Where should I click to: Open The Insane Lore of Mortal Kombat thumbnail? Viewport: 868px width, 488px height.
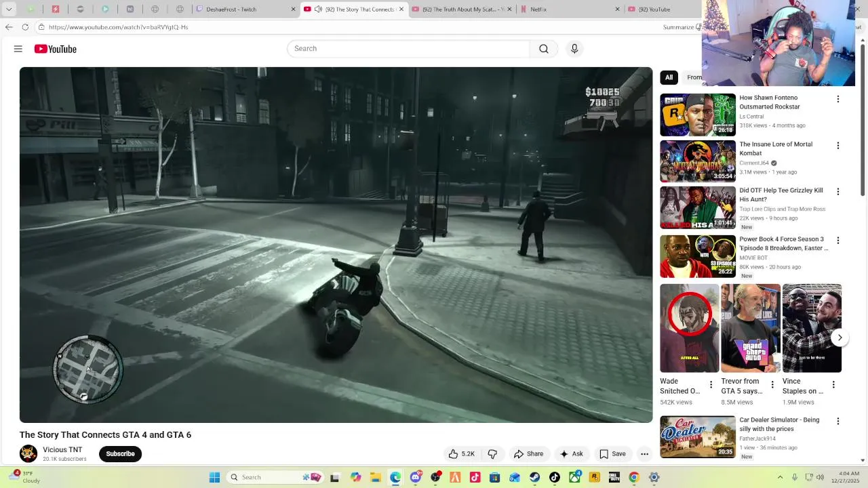click(x=698, y=161)
